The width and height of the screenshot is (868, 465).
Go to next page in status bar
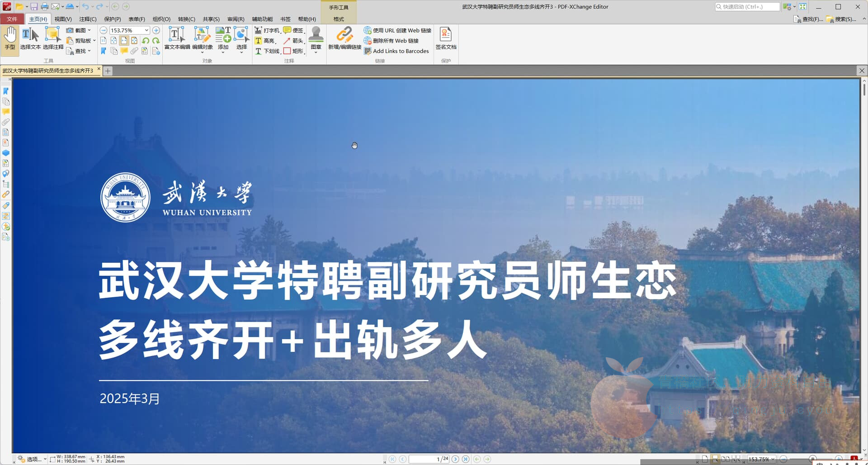coord(455,459)
